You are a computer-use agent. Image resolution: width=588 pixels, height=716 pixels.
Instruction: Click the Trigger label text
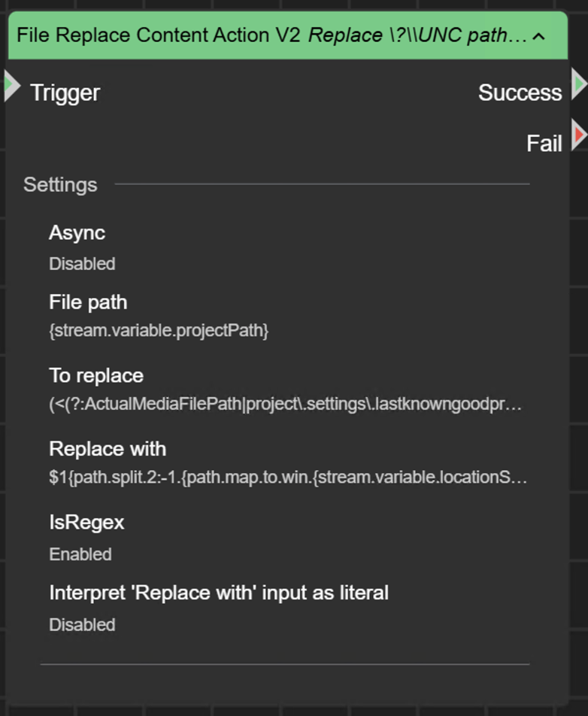(x=65, y=93)
